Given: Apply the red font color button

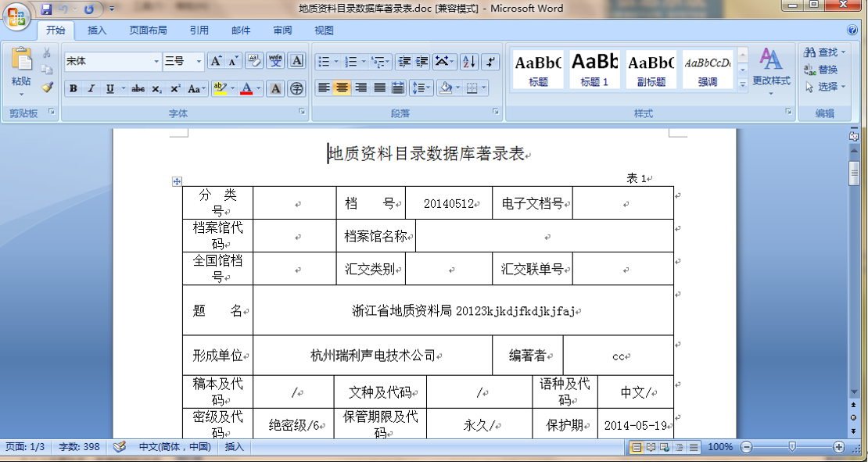Looking at the screenshot, I should [247, 88].
